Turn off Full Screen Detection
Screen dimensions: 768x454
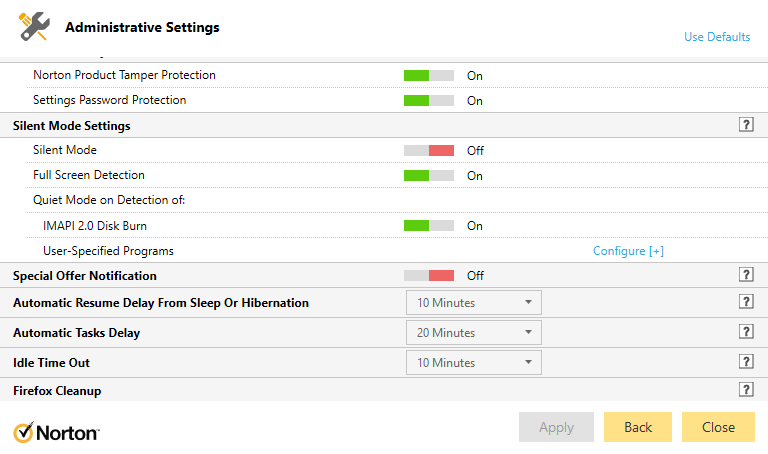(x=428, y=175)
